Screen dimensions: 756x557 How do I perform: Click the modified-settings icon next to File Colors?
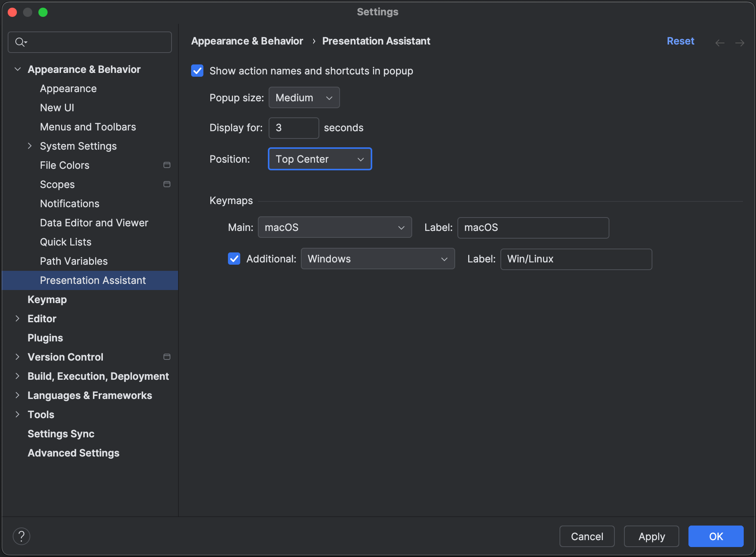coord(167,165)
